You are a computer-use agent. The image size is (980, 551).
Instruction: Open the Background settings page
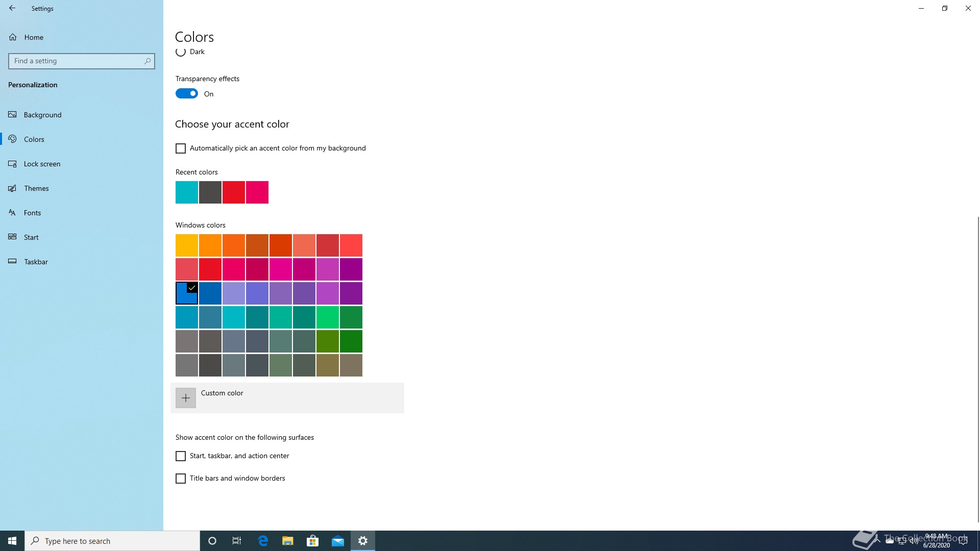click(x=42, y=115)
